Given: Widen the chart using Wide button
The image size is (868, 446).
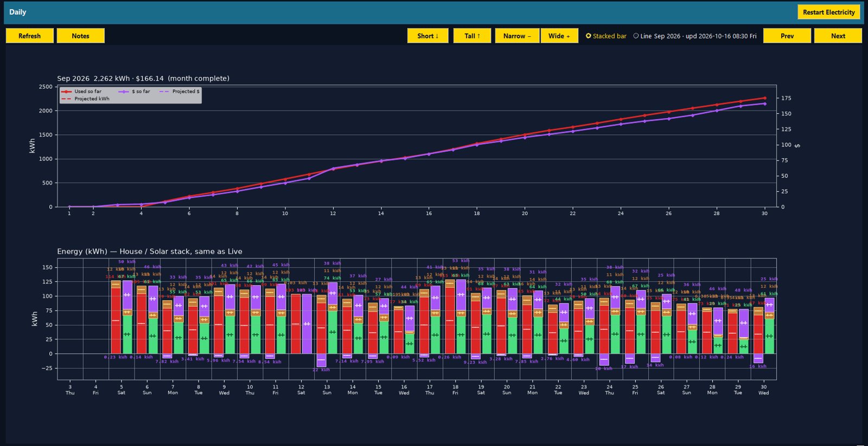Looking at the screenshot, I should 559,36.
